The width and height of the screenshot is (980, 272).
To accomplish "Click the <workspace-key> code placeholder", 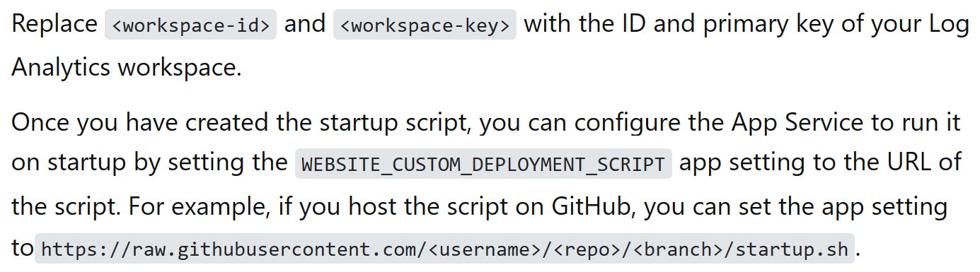I will (425, 25).
